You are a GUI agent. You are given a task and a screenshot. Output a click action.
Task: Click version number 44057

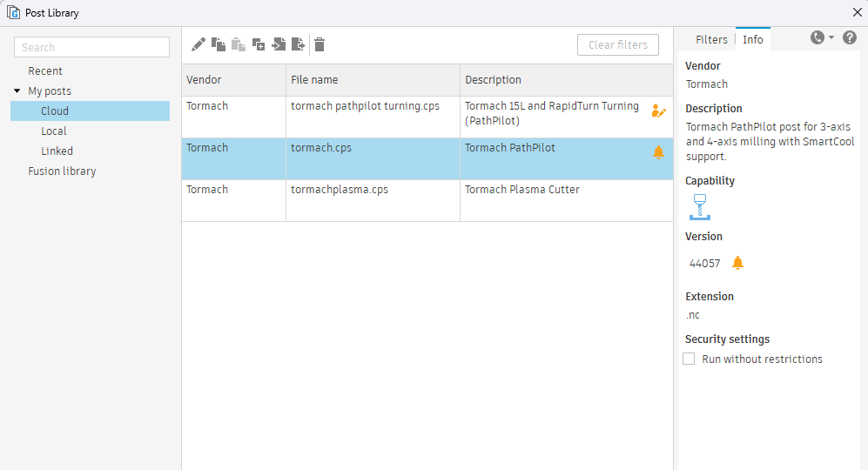click(x=704, y=264)
